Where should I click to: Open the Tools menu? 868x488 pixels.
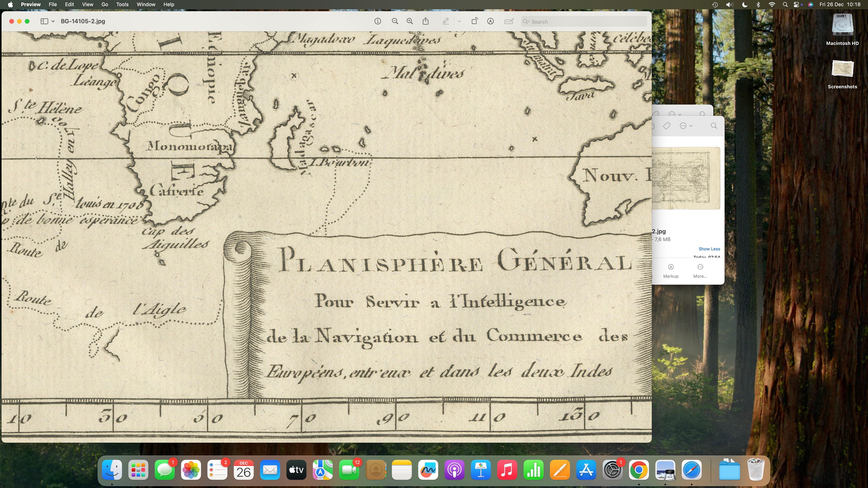(122, 4)
